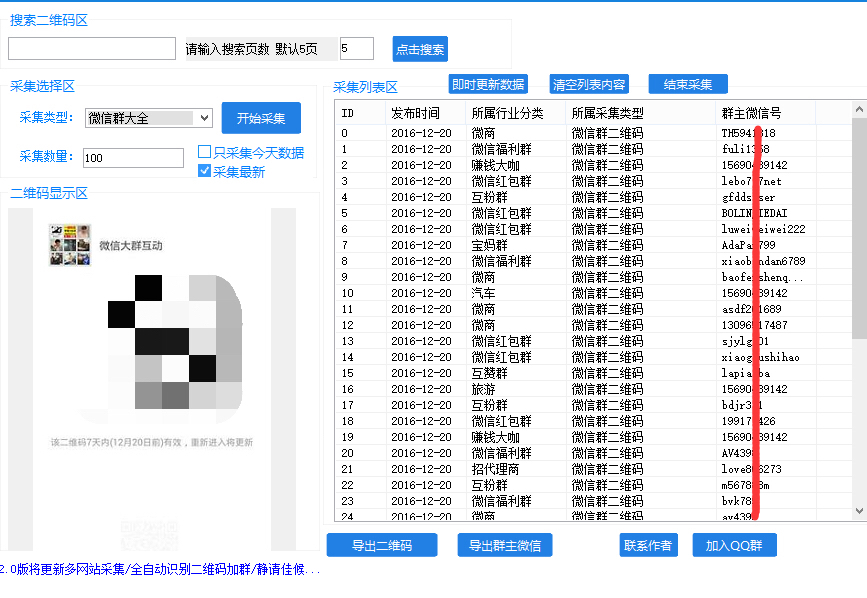Sort by the 所属行业分类 column header
Screen dimensions: 867x598
pos(515,113)
